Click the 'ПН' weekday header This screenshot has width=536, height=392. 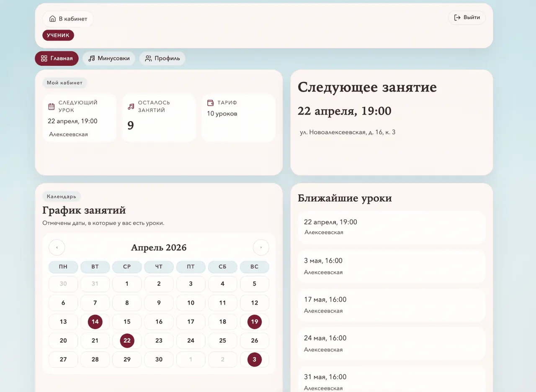coord(63,267)
